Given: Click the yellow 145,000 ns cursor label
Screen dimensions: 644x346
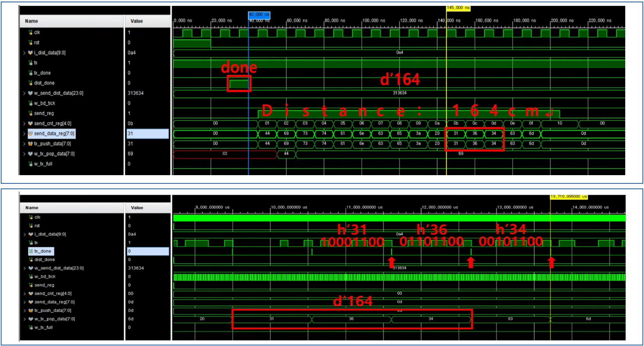Looking at the screenshot, I should 458,8.
